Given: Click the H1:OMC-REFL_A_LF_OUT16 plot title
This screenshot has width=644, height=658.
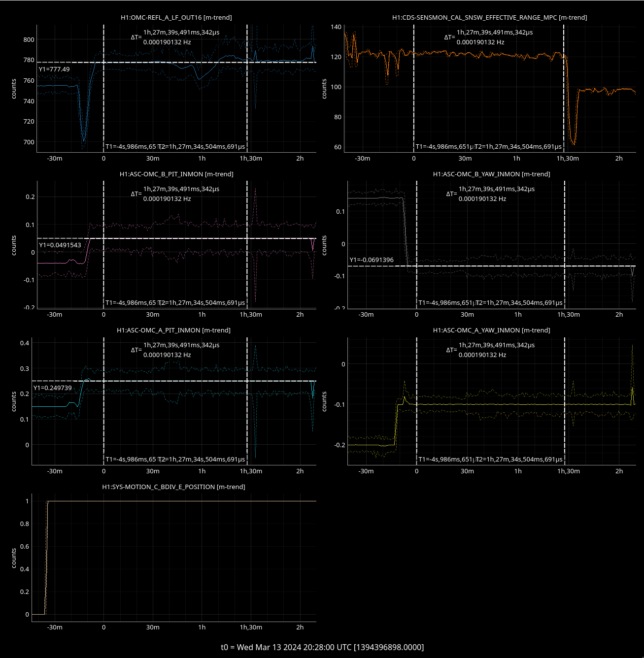Looking at the screenshot, I should (x=176, y=17).
